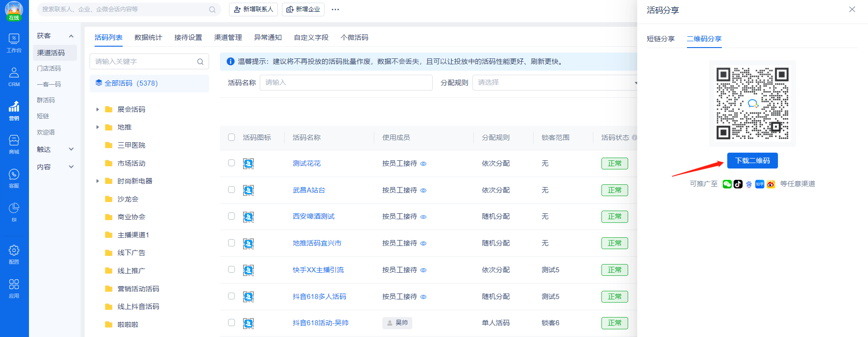868x337 pixels.
Task: Click the WeChat promotion icon
Action: (727, 184)
